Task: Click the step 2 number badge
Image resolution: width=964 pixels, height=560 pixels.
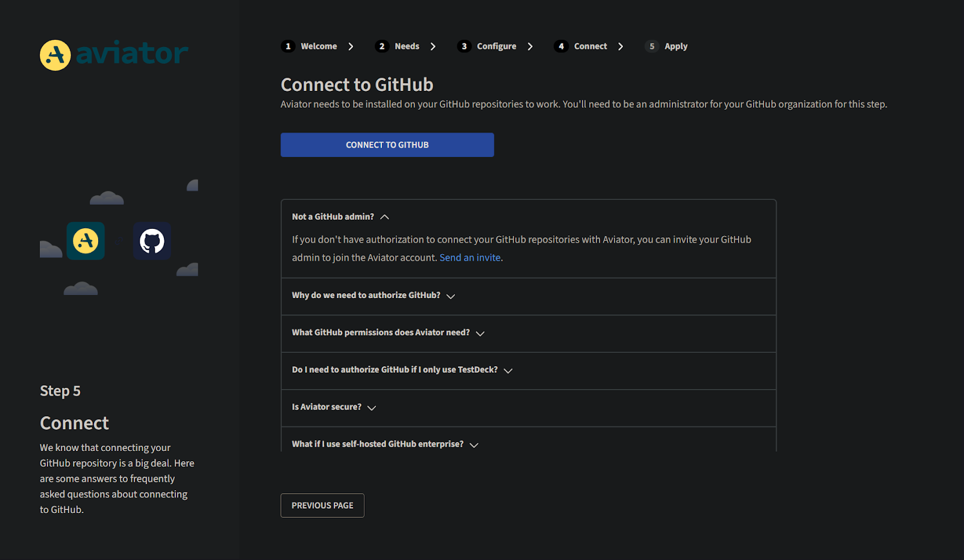Action: 382,46
